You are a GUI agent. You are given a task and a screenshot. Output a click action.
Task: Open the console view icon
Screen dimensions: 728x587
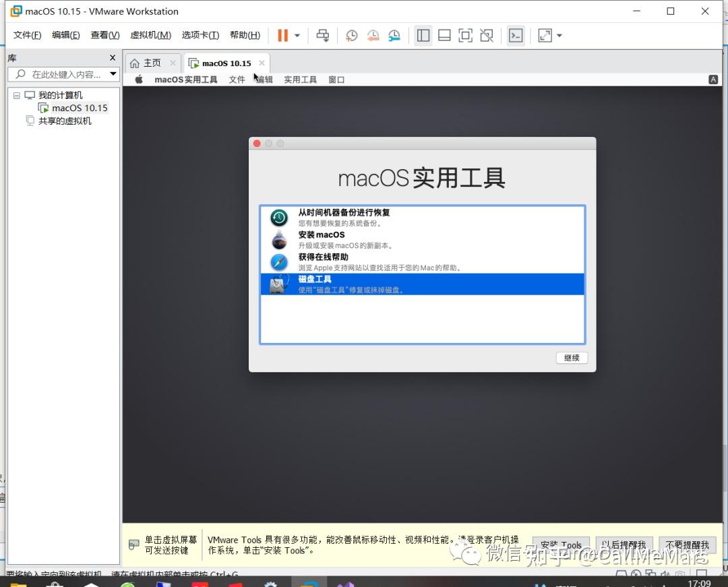(516, 35)
